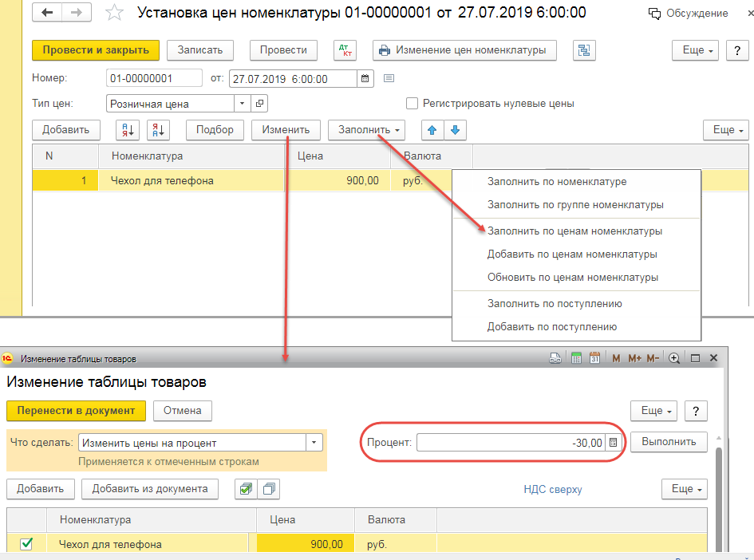Open the Что сделать dropdown list
The image size is (754, 560).
(x=314, y=443)
